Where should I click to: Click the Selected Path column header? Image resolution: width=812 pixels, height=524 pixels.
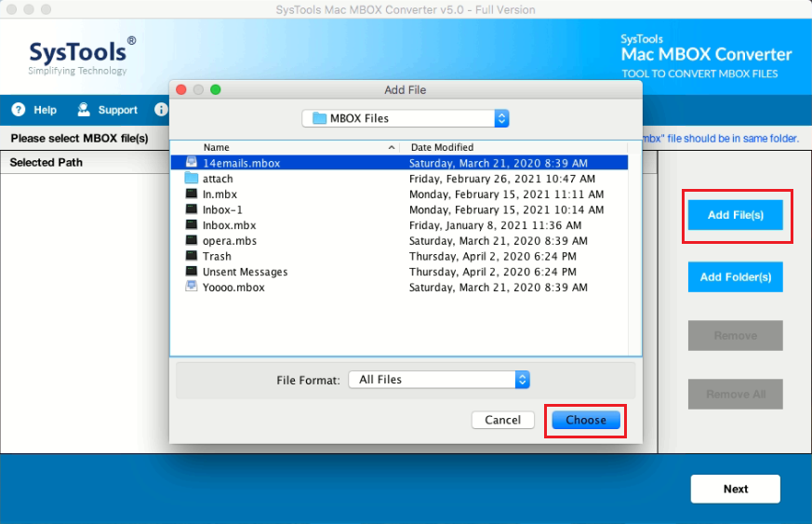(x=47, y=162)
